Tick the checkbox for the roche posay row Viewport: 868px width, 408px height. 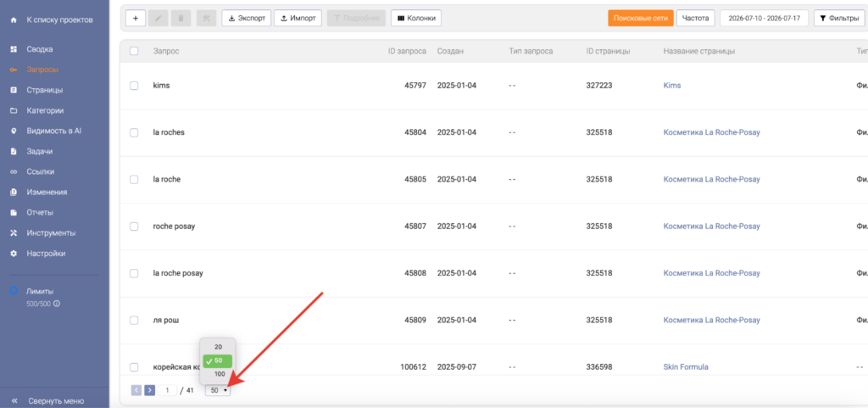(x=134, y=226)
